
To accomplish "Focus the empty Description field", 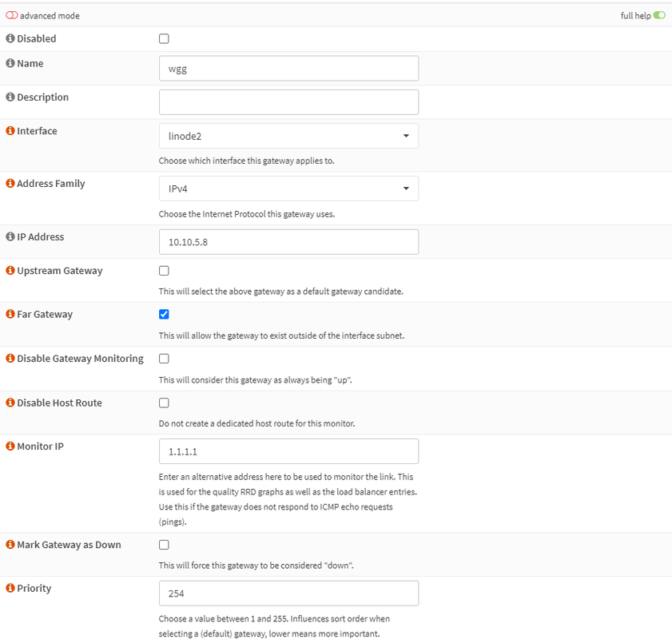I will (289, 102).
